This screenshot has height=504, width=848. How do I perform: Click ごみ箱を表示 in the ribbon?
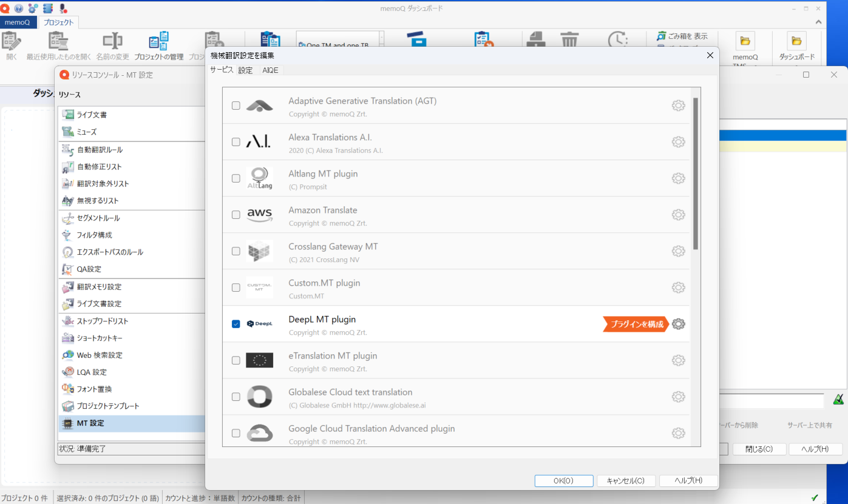click(682, 36)
